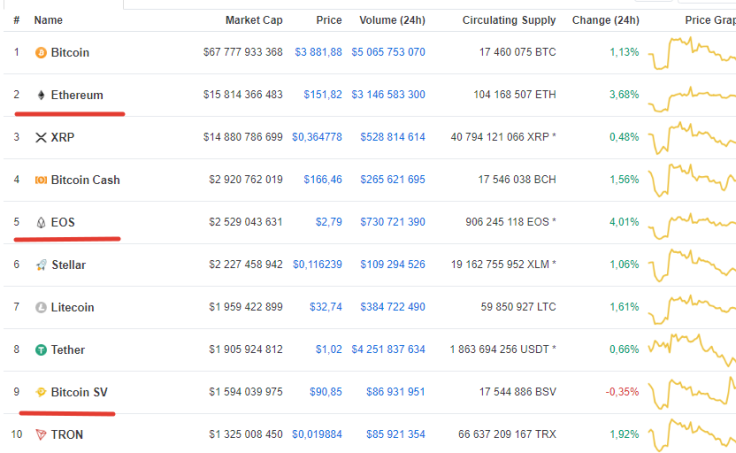Select Bitcoin SV change -0,35%

(622, 392)
